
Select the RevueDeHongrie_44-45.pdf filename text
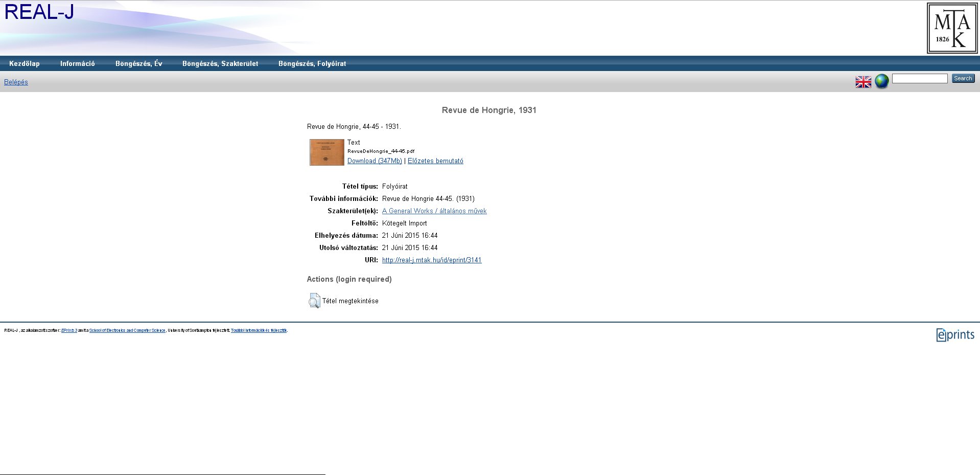381,151
